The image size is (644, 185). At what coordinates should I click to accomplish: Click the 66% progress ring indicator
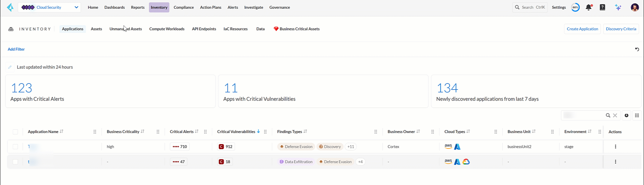[575, 7]
